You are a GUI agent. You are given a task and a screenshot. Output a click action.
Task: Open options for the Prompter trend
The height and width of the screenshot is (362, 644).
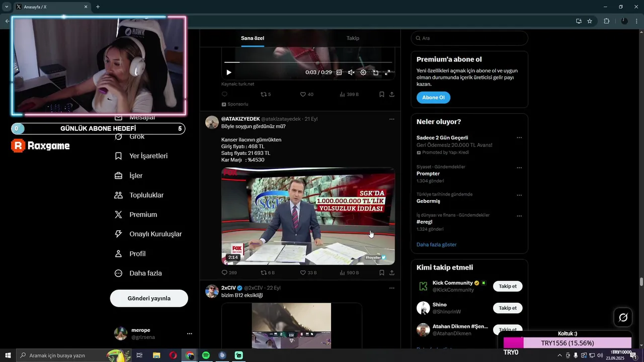[x=519, y=167]
